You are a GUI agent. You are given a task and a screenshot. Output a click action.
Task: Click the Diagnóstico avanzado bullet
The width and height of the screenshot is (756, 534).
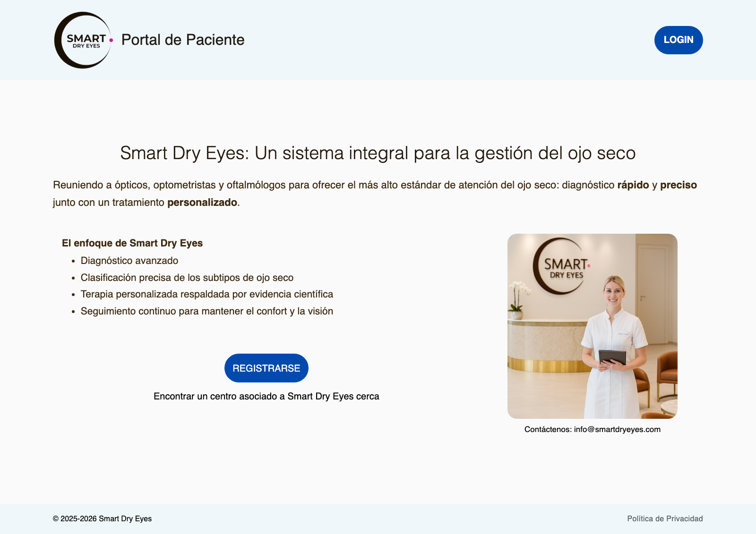(x=129, y=261)
